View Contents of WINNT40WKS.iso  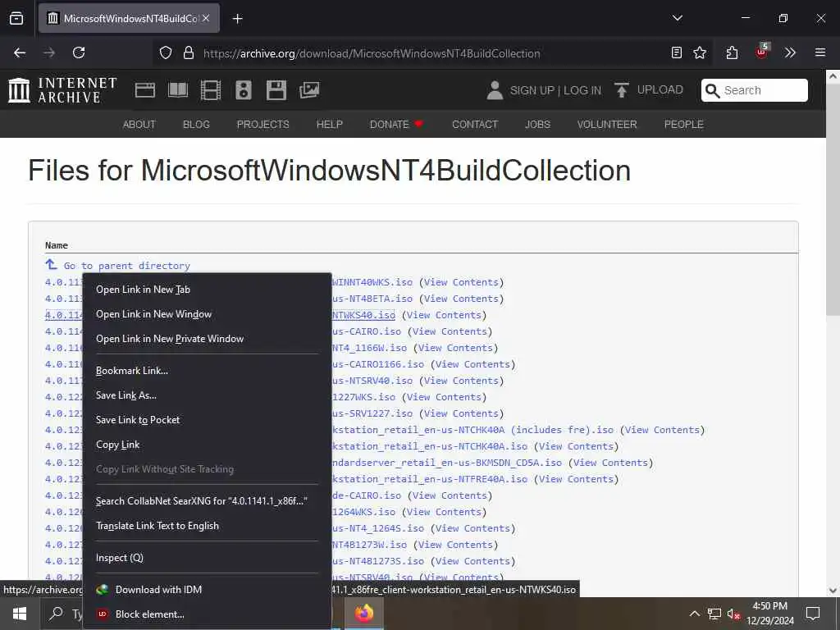tap(461, 282)
